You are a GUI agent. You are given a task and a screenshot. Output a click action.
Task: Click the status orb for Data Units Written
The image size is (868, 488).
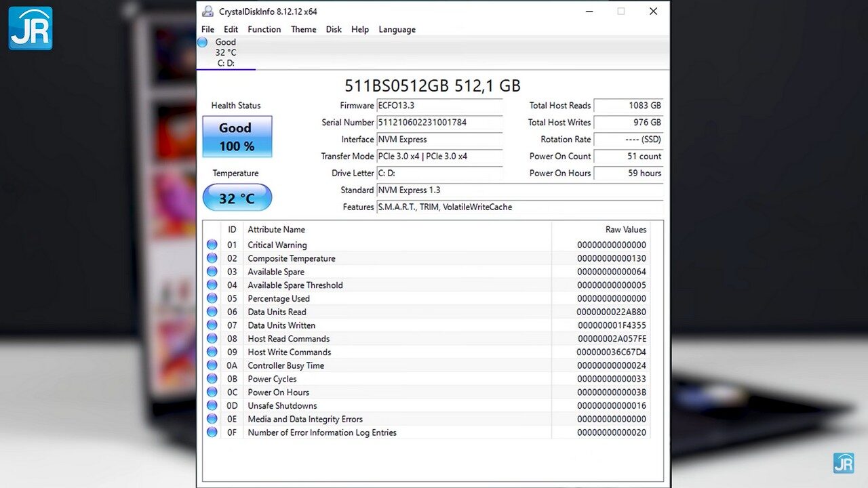[212, 325]
